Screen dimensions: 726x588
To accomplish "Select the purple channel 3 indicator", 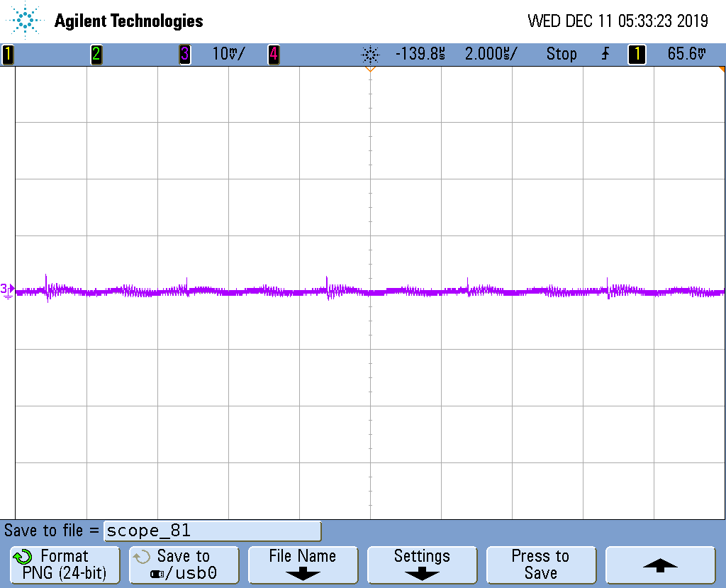I will coord(184,54).
